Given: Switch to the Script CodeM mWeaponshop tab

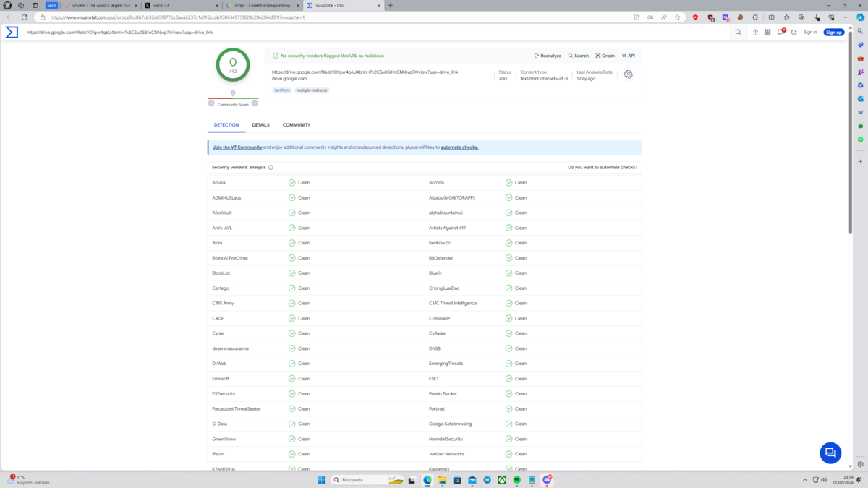Looking at the screenshot, I should tap(262, 5).
